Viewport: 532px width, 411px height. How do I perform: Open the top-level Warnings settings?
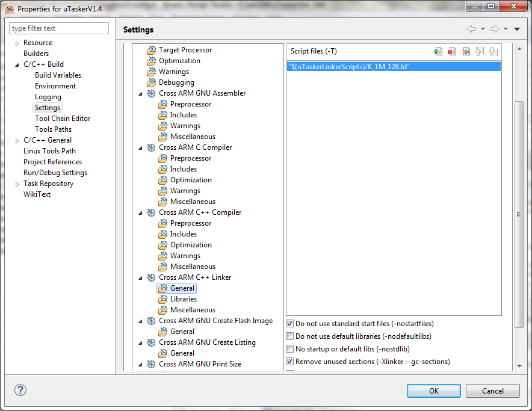pos(174,72)
